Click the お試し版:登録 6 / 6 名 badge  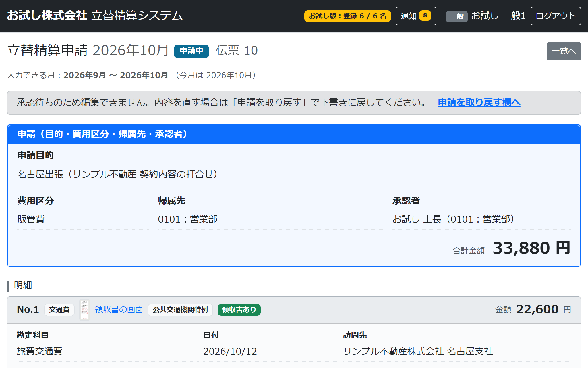point(347,16)
